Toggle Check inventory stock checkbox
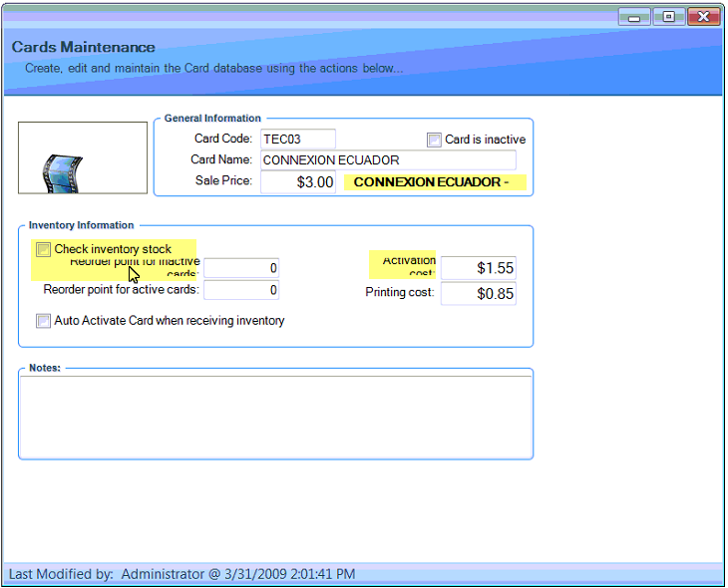Screen dimensions: 728x588 pos(43,249)
